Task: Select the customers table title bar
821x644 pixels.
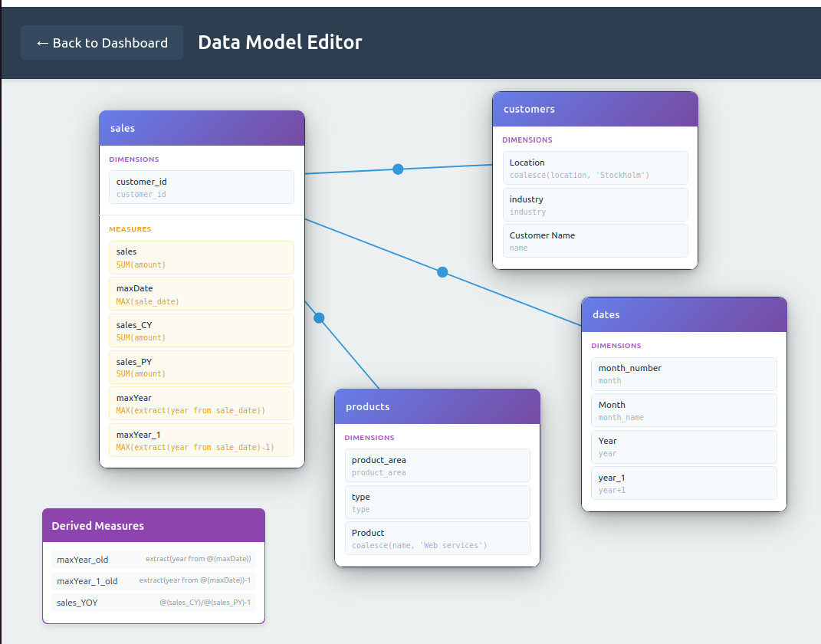Action: tap(595, 109)
